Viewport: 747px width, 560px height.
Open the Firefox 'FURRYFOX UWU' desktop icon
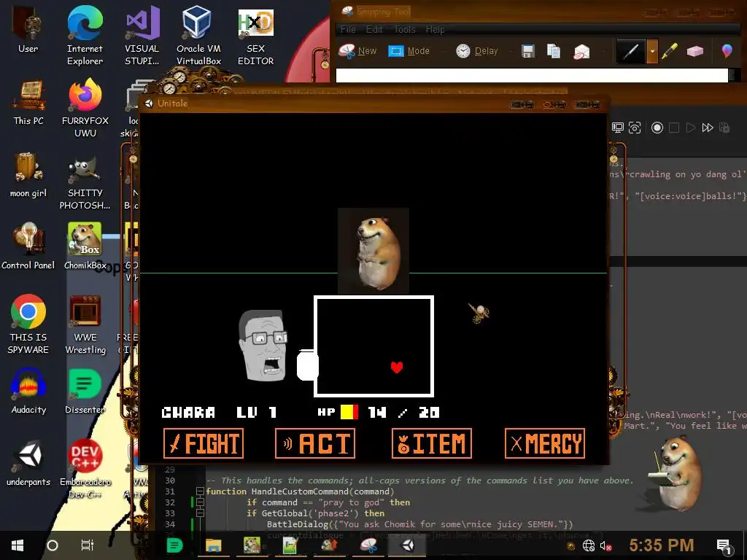coord(85,108)
